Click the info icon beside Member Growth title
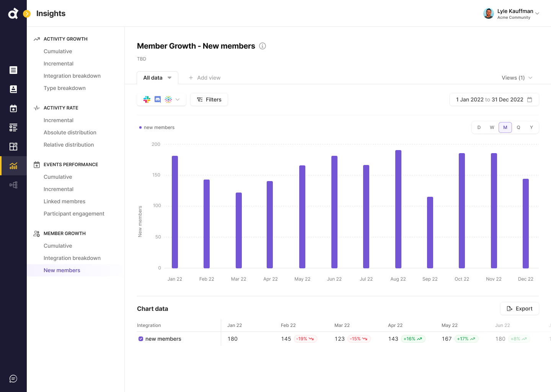551x392 pixels. pos(262,46)
